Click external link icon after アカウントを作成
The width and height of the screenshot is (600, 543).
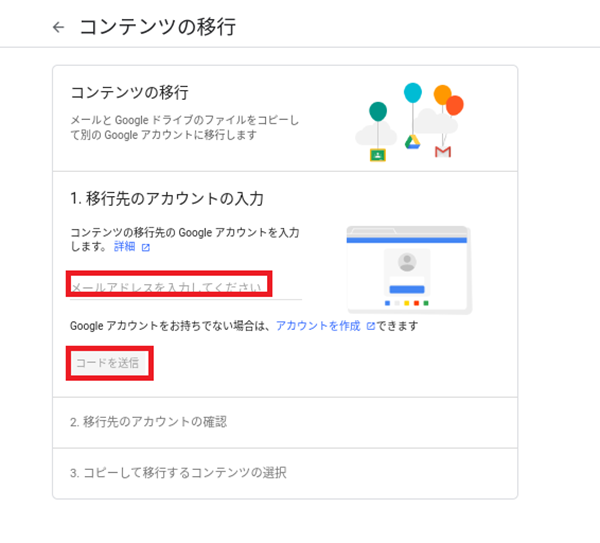point(370,326)
